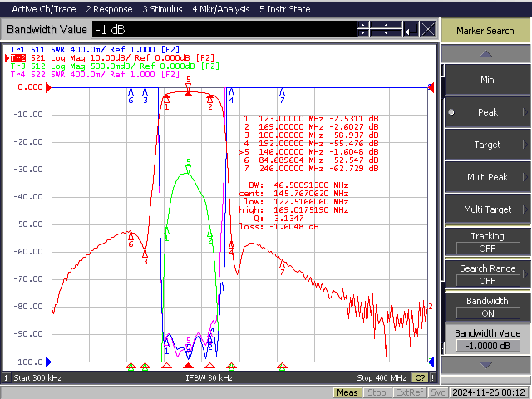Toggle Bandwidth ON softkey
Image resolution: width=532 pixels, height=399 pixels.
click(x=488, y=307)
